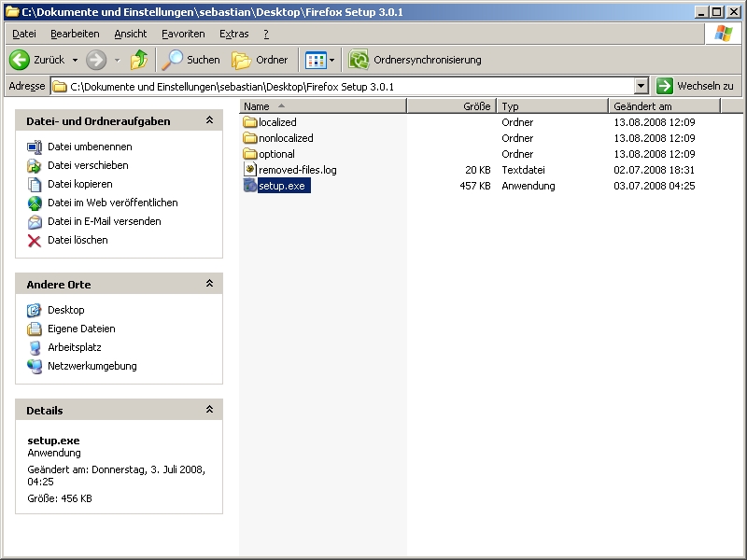Click the Web veröffentlichen globe icon
The height and width of the screenshot is (560, 747).
pyautogui.click(x=35, y=203)
